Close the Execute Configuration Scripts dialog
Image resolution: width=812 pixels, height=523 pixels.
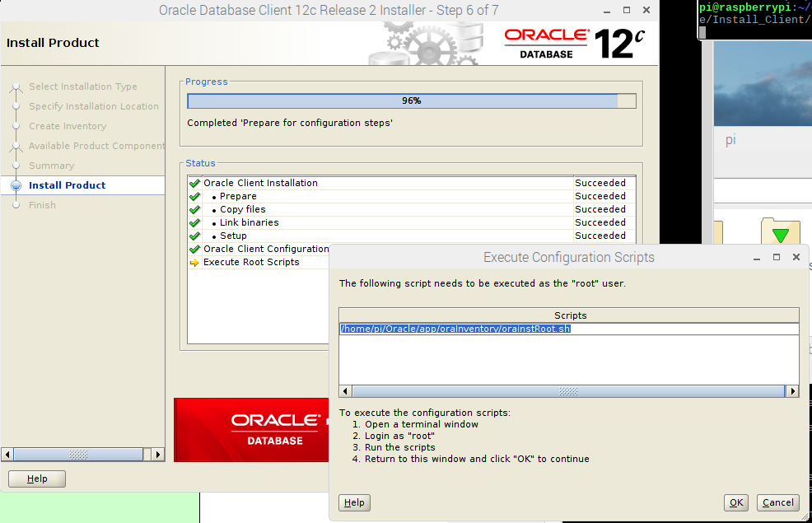(x=796, y=257)
